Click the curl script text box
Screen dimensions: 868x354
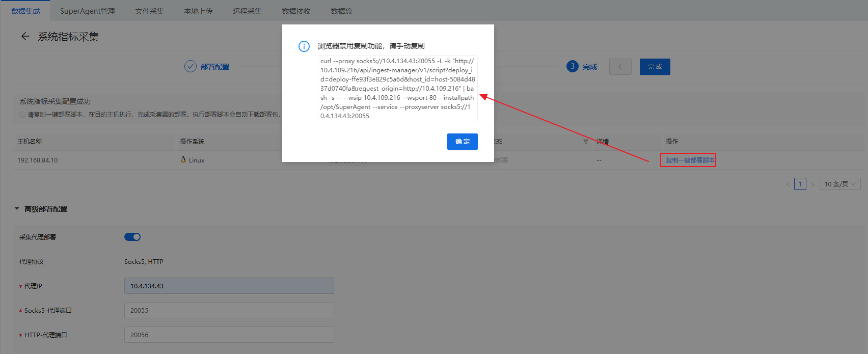[397, 88]
